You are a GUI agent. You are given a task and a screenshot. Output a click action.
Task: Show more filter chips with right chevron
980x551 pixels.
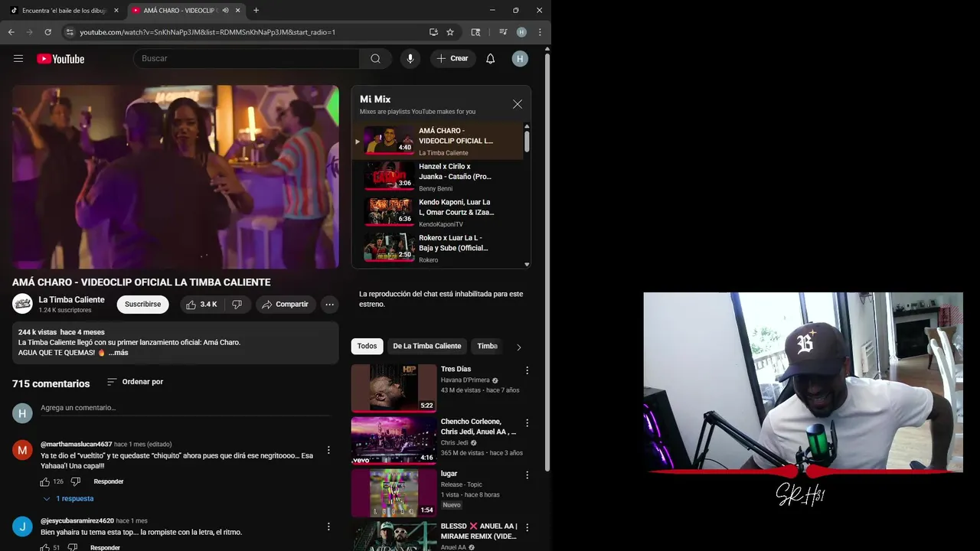[518, 347]
